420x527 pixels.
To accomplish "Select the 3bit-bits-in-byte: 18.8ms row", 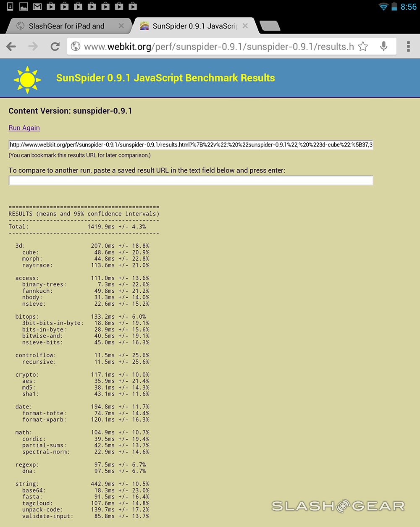I will point(86,323).
